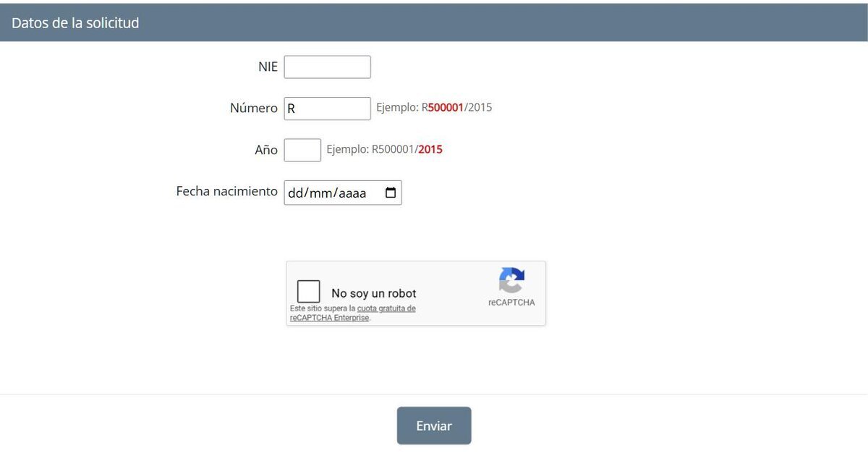
Task: Open the calendar picker icon
Action: pos(391,193)
